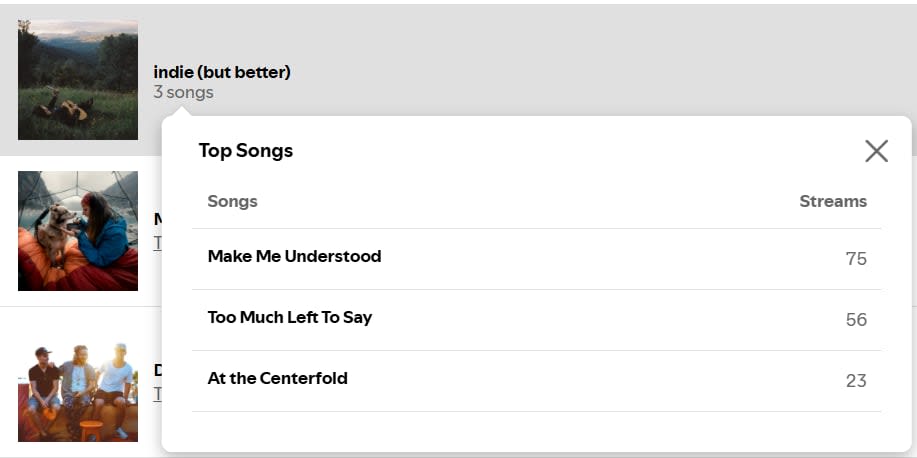Click the partially hidden link beside the band thumbnail
This screenshot has height=458, width=917.
157,394
